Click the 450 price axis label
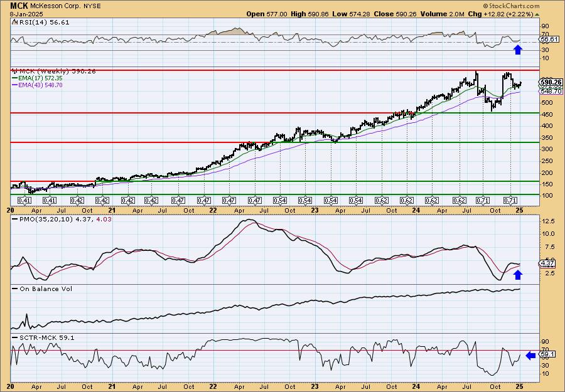 pos(547,115)
